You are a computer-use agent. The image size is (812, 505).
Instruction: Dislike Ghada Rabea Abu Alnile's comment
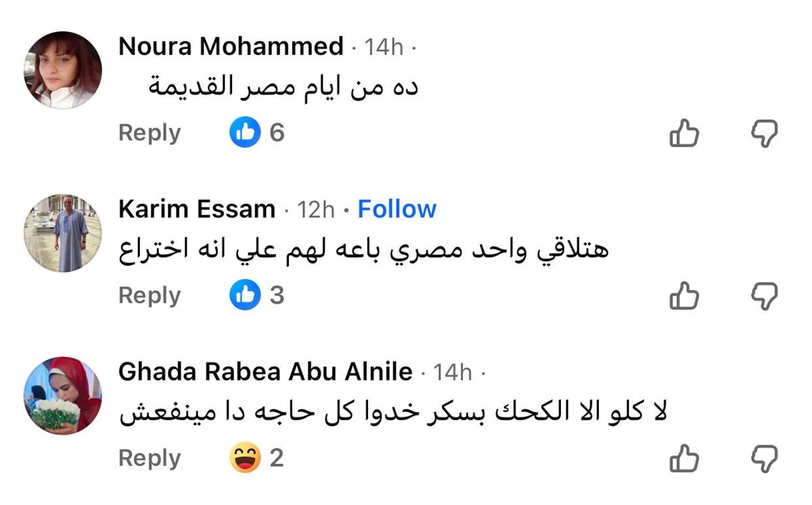[765, 459]
